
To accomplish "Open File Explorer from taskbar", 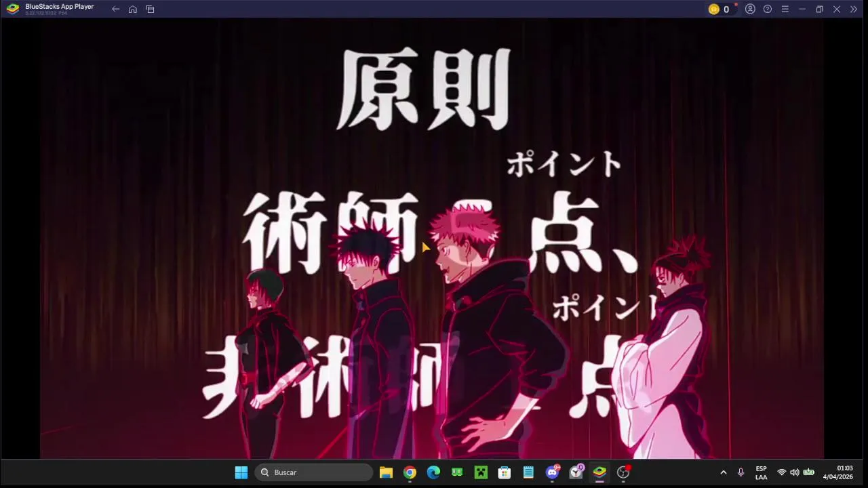I will pyautogui.click(x=386, y=472).
